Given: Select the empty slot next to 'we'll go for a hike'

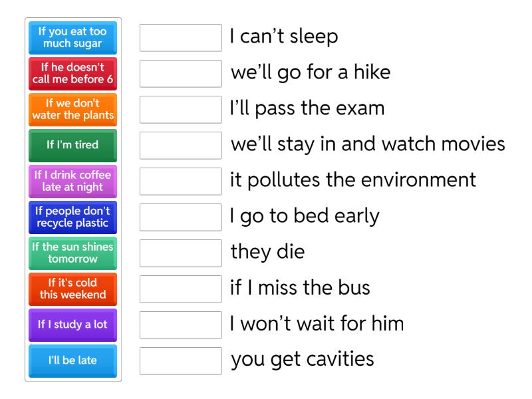Looking at the screenshot, I should pyautogui.click(x=181, y=74).
